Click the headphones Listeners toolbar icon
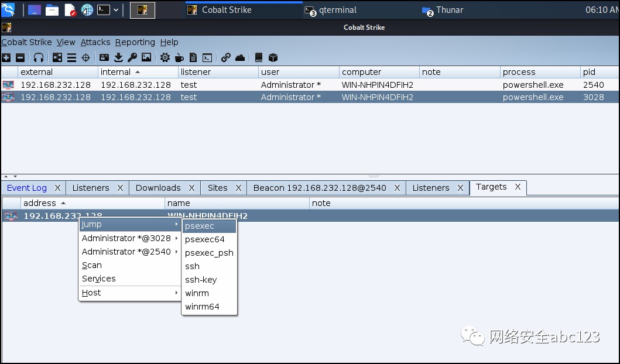The width and height of the screenshot is (620, 364). click(x=39, y=57)
